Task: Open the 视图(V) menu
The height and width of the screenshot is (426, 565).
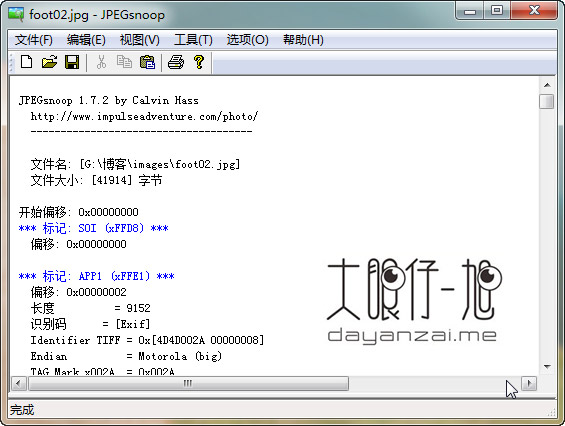Action: 139,40
